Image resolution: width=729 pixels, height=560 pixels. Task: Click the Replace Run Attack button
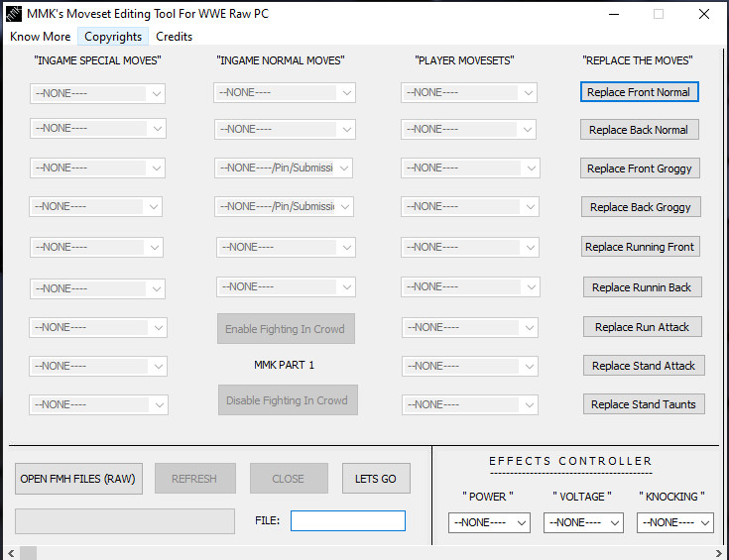pos(642,327)
